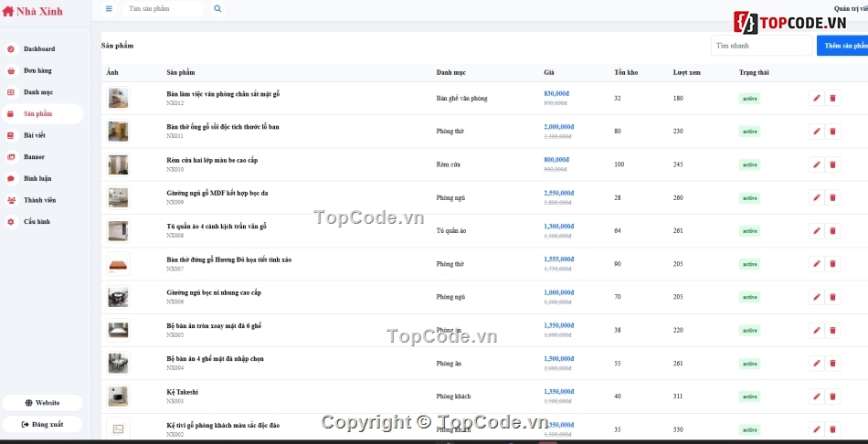Edit Giường ngủ bọc nỉ NX006
This screenshot has width=868, height=444.
pyautogui.click(x=816, y=297)
